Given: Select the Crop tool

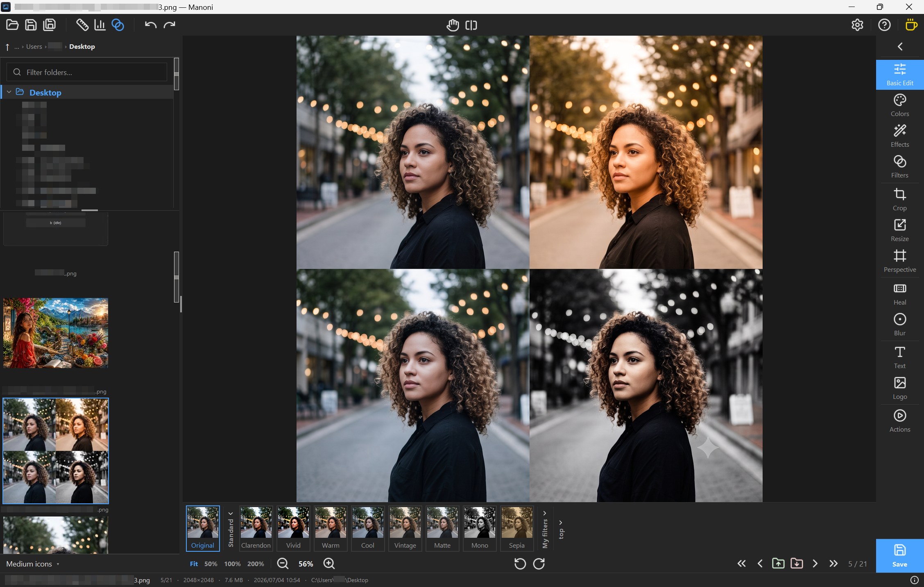Looking at the screenshot, I should coord(900,200).
